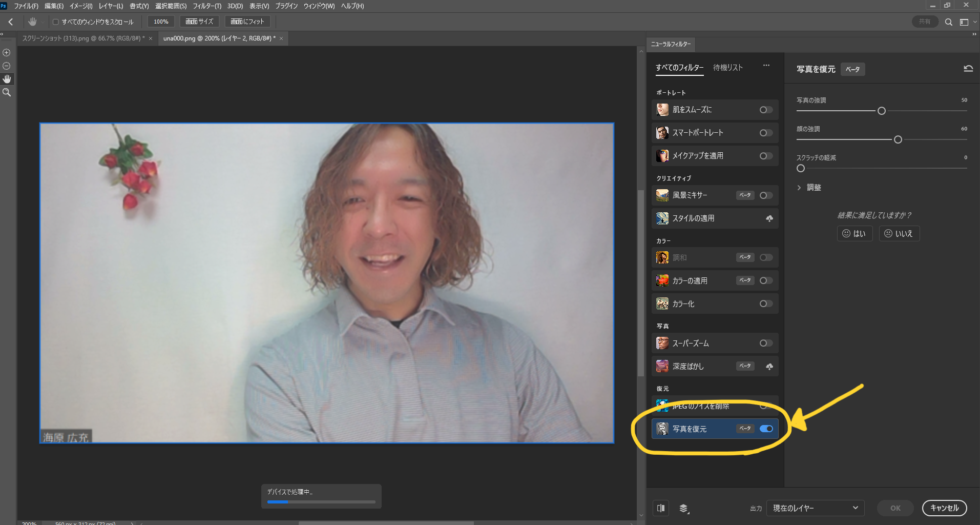Check すべてのウィンドウをスクロール checkbox
980x525 pixels.
pyautogui.click(x=56, y=22)
